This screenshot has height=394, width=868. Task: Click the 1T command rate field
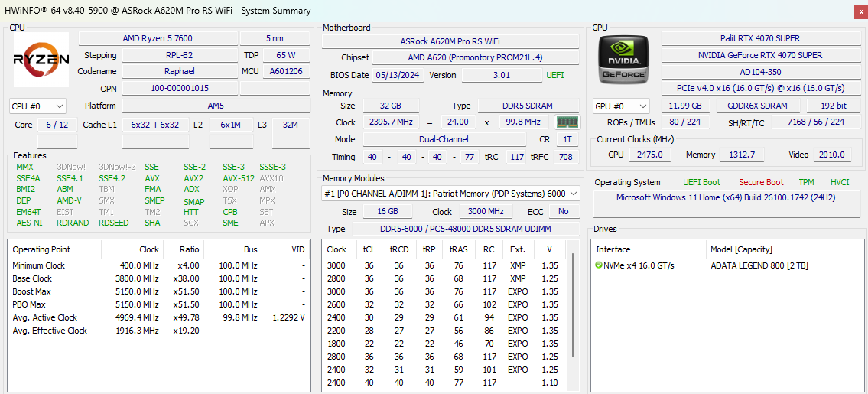[567, 140]
